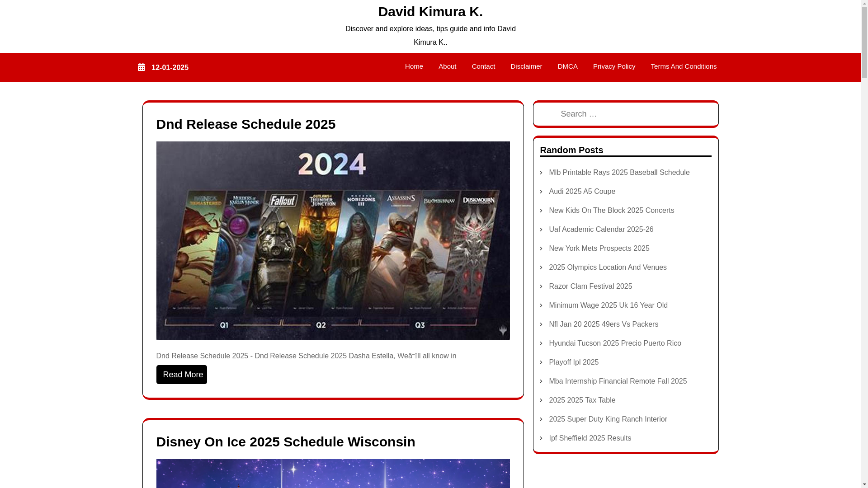Screen dimensions: 868x488
Task: Open 2025 Super Duty King Ranch Interior
Action: pyautogui.click(x=608, y=419)
